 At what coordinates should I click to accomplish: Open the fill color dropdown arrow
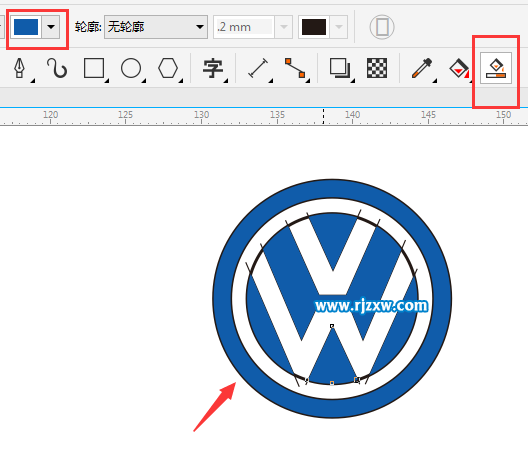[x=51, y=27]
